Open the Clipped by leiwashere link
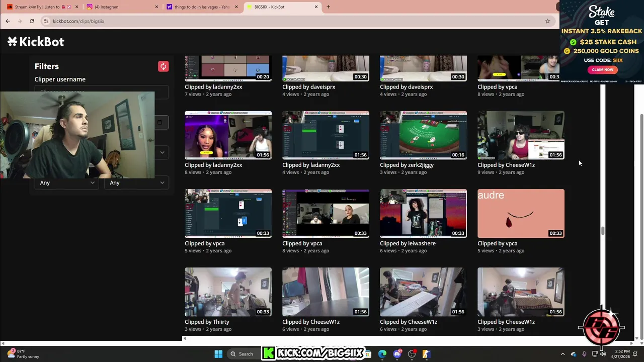644x362 pixels. 408,243
